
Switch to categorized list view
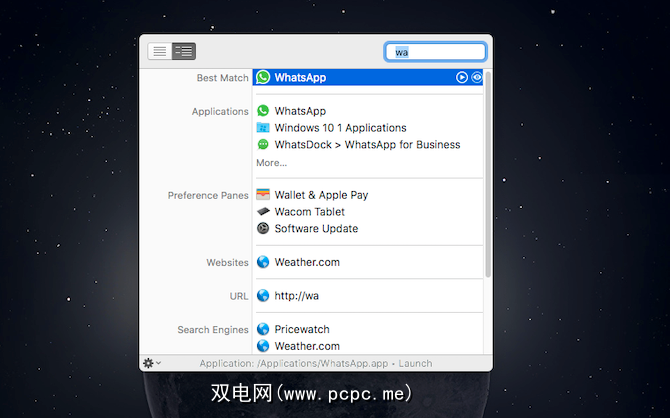click(x=184, y=51)
